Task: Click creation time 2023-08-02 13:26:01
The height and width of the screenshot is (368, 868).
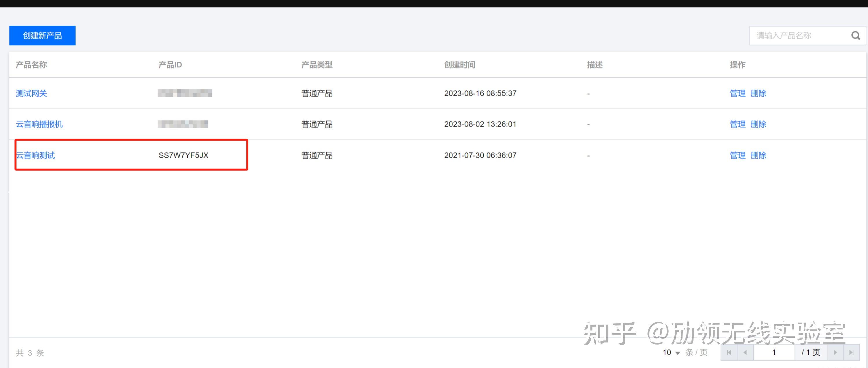Action: tap(480, 124)
